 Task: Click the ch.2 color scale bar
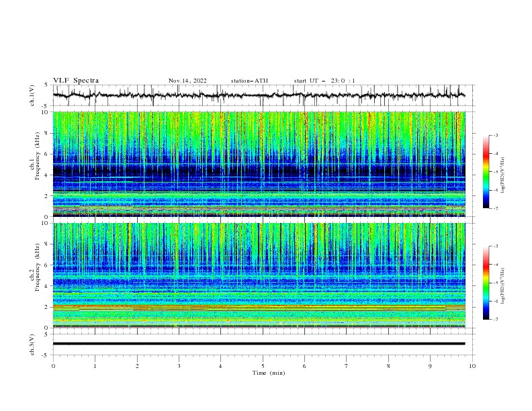pyautogui.click(x=486, y=283)
